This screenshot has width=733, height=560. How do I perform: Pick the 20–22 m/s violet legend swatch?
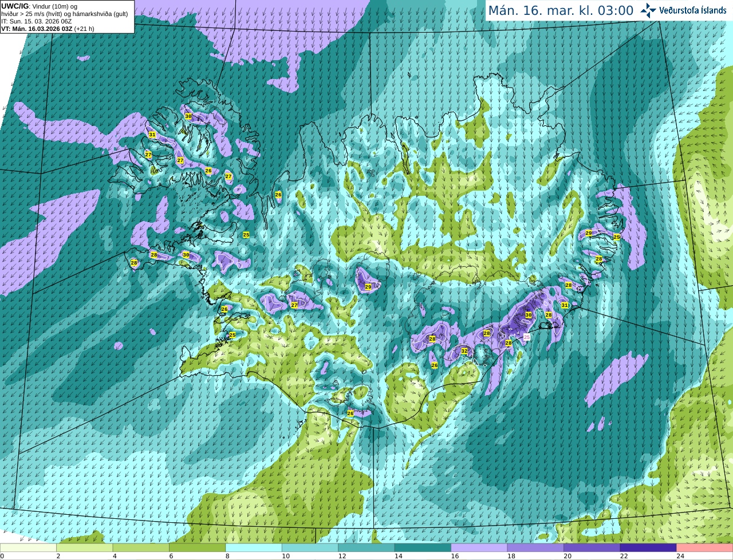pyautogui.click(x=592, y=547)
